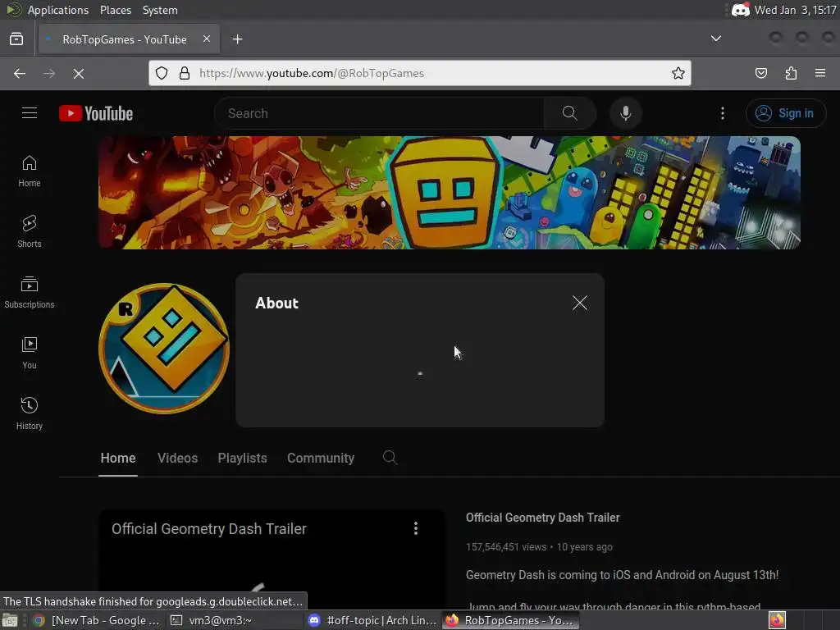Click the Firefox icon at taskbar right

tap(778, 620)
